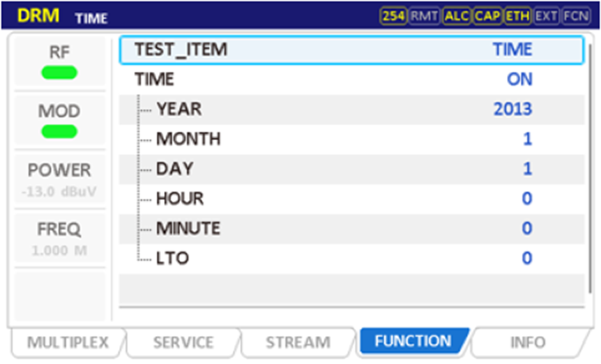The height and width of the screenshot is (364, 601).
Task: Click the 254 status indicator icon
Action: (394, 16)
